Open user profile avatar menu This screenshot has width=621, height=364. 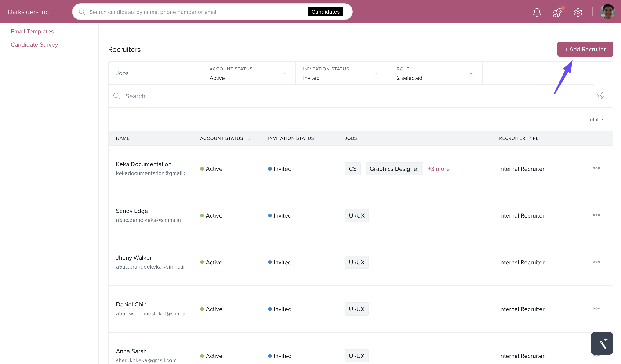coord(607,12)
